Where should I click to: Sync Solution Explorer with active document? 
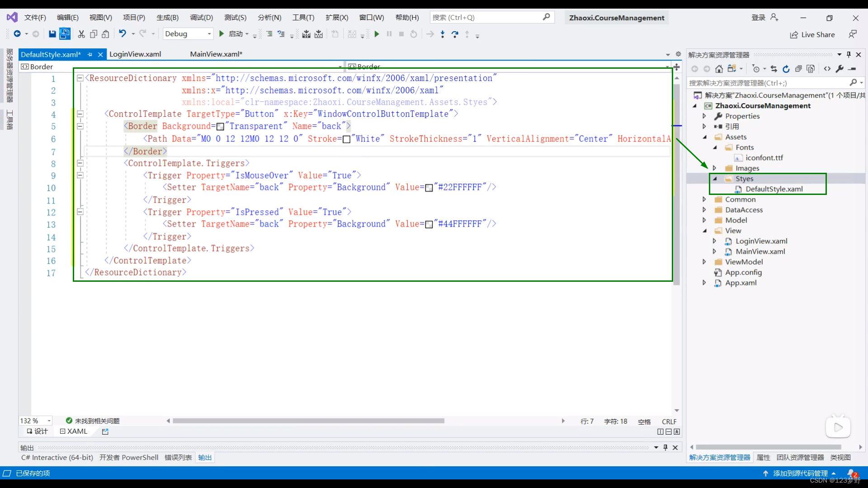coord(774,69)
